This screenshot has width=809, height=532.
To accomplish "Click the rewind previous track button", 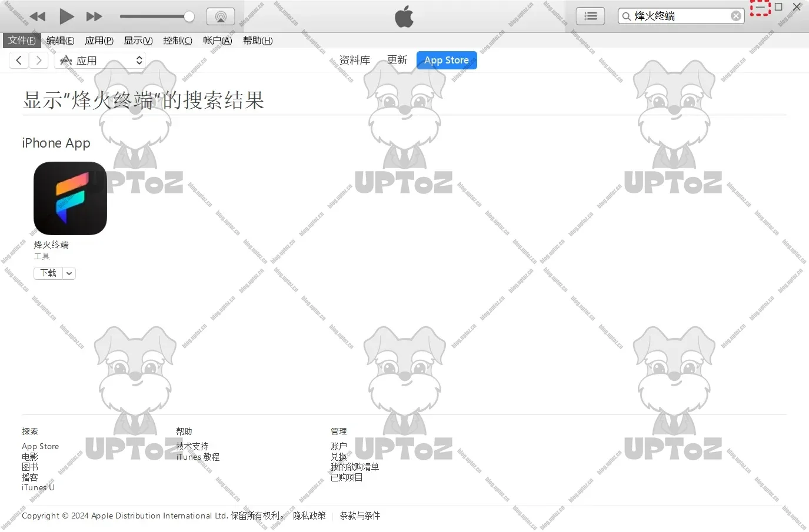I will pos(38,16).
